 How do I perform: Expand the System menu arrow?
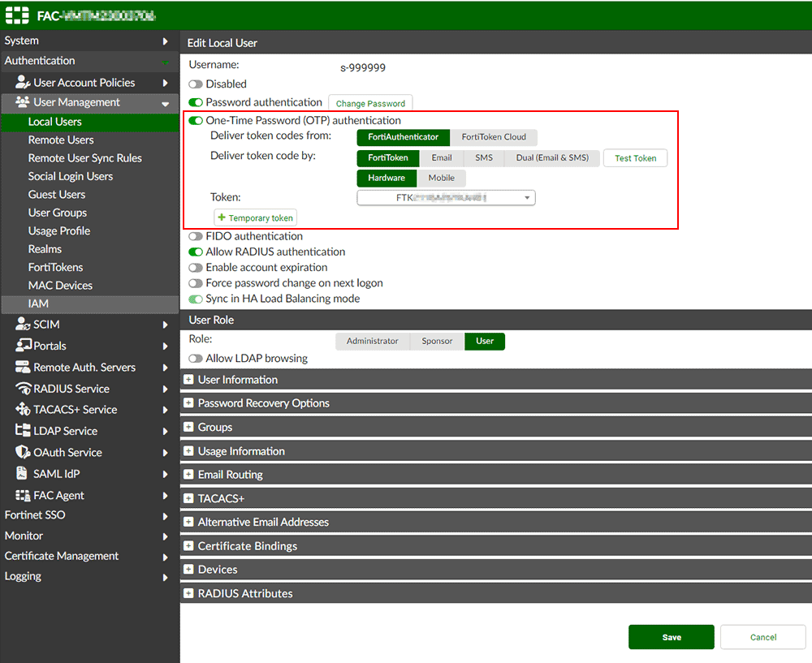165,41
